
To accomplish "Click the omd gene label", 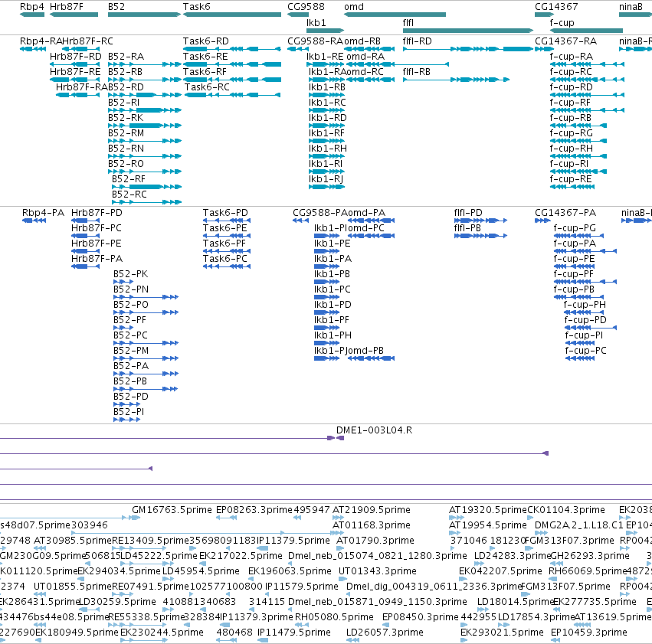I will [354, 7].
